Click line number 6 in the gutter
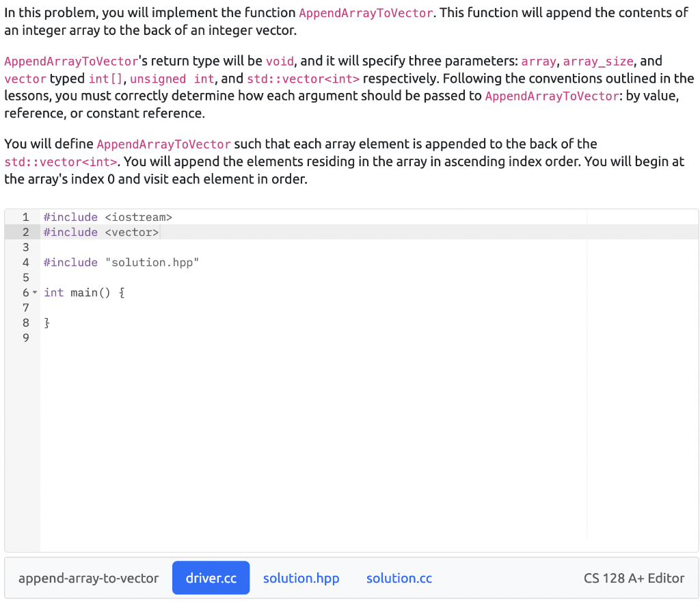The image size is (700, 608). point(25,293)
